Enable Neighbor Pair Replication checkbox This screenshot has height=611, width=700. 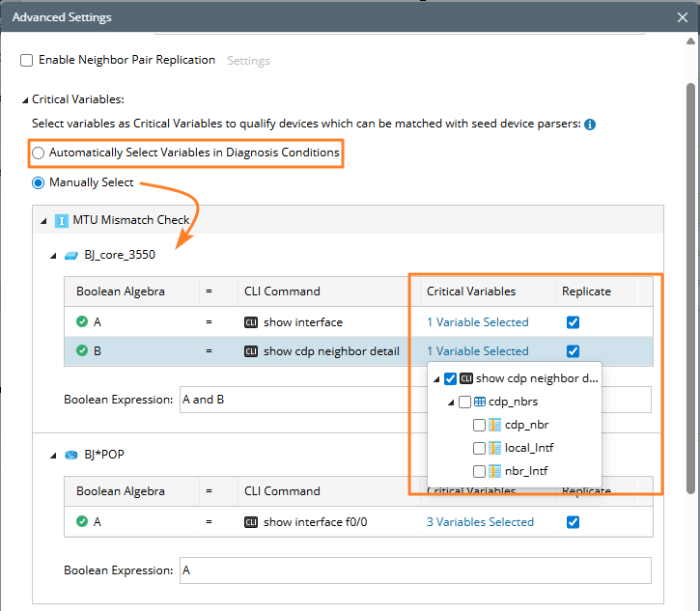click(x=26, y=60)
